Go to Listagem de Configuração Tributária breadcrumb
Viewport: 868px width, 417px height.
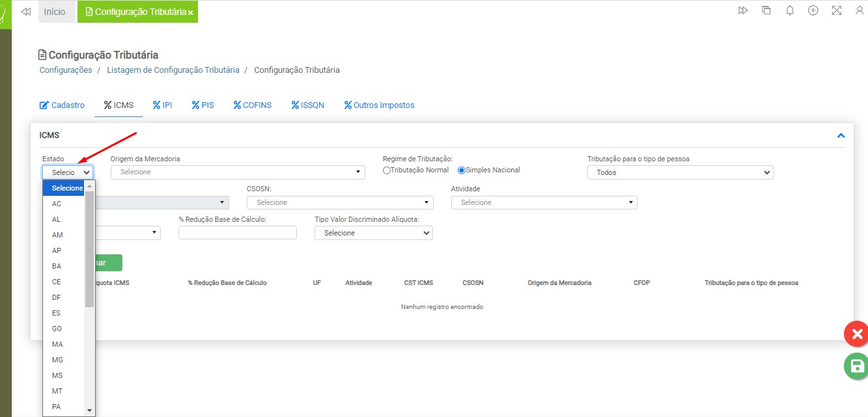click(173, 70)
